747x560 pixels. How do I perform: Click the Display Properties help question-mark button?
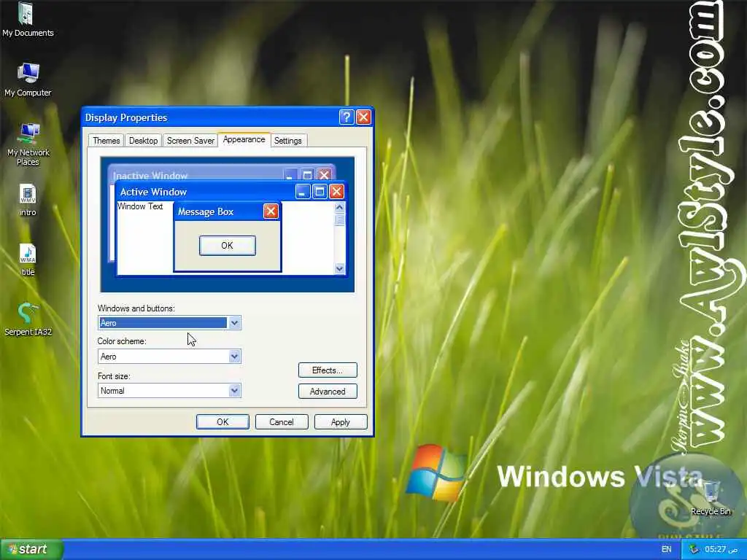[347, 117]
